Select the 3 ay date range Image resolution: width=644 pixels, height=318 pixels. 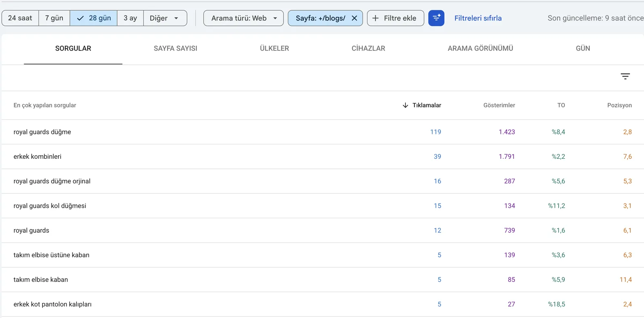(x=130, y=18)
